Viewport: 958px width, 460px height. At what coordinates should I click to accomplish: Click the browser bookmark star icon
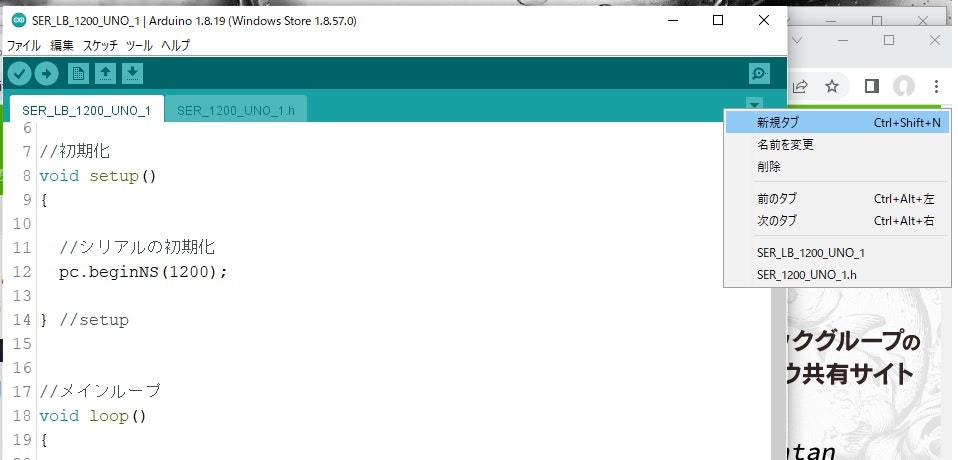tap(832, 86)
